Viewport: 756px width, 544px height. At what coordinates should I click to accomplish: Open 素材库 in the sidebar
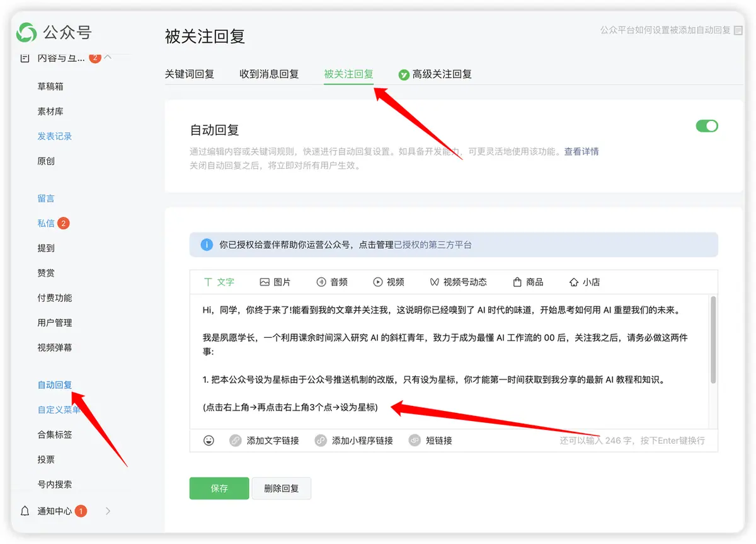pyautogui.click(x=50, y=112)
